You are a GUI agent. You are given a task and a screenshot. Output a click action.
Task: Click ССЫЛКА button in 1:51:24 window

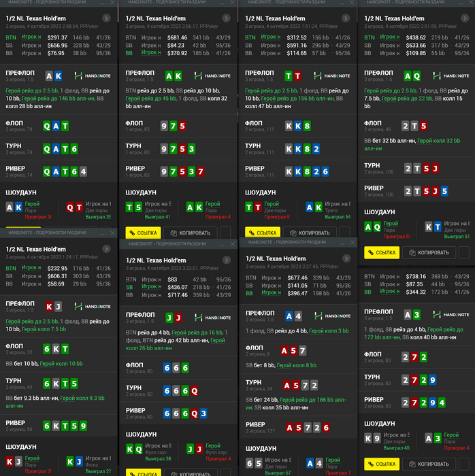click(x=263, y=233)
